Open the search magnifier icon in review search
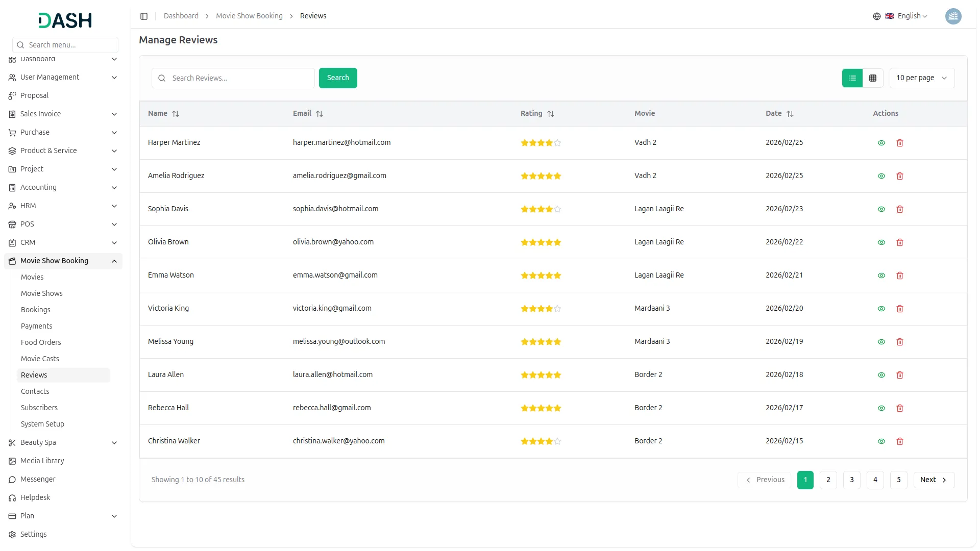The image size is (980, 551). point(162,78)
